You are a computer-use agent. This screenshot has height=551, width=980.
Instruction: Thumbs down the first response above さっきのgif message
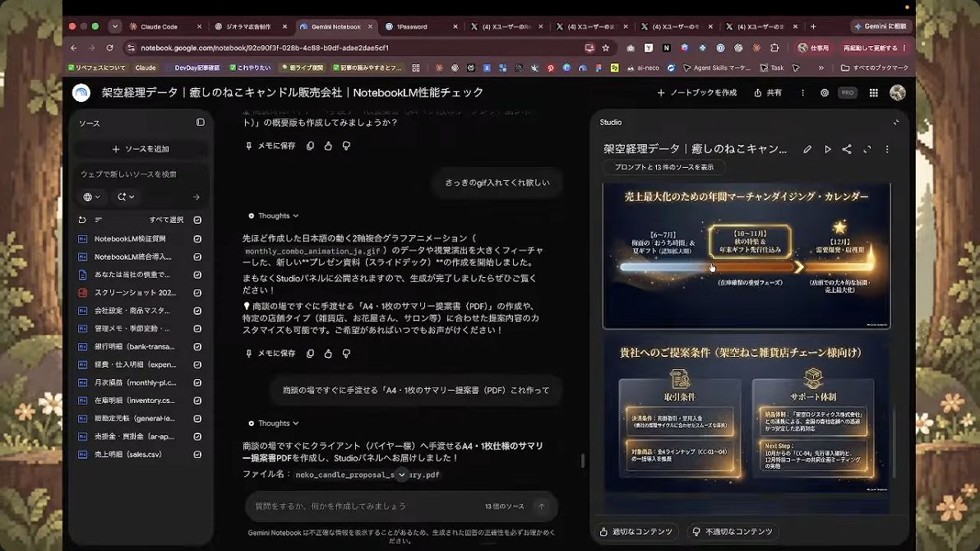tap(346, 146)
